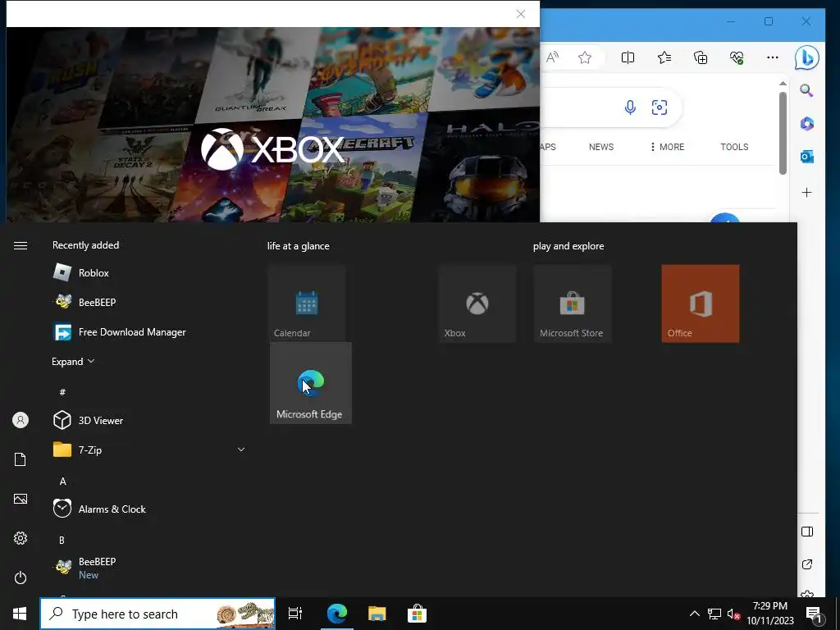Image resolution: width=840 pixels, height=630 pixels.
Task: Open the muted volume icon
Action: tap(733, 614)
